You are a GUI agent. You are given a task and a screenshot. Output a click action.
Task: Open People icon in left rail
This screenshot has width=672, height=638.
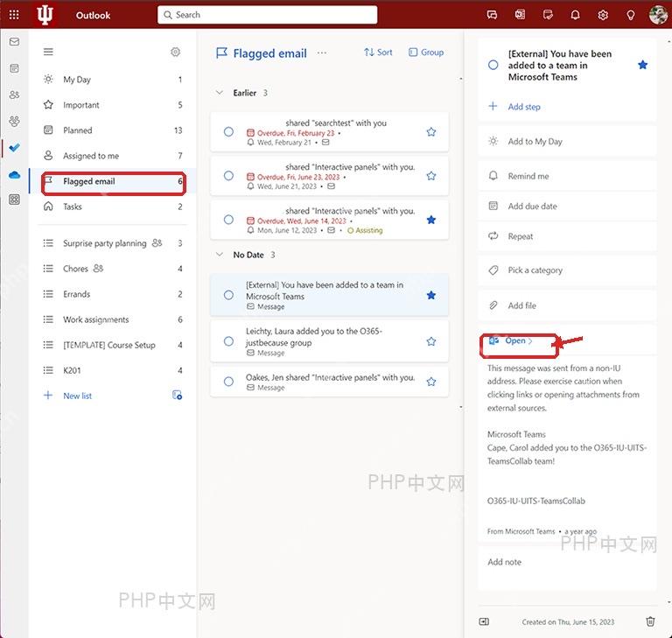coord(14,95)
